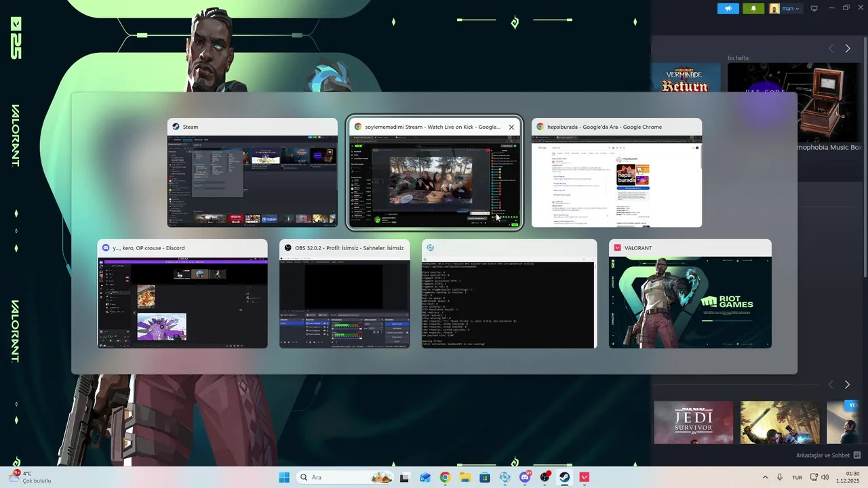Open the clock showing 01:30 1.12.2025

point(848,477)
